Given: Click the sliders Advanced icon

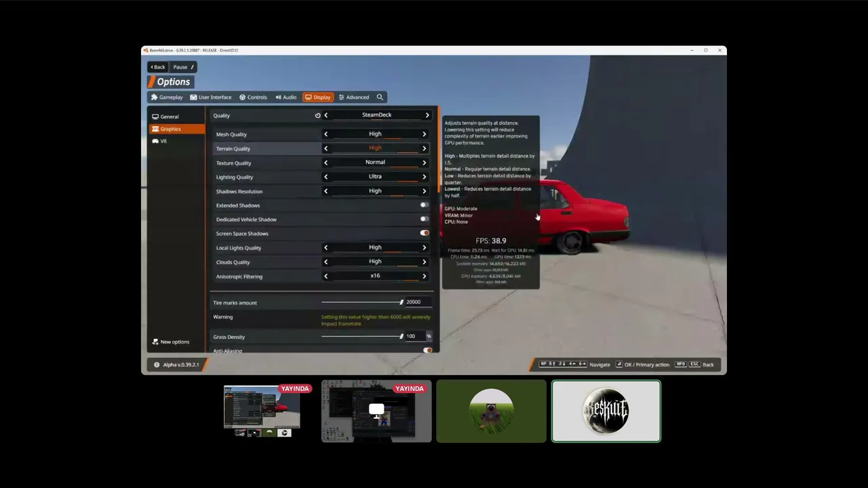Looking at the screenshot, I should (341, 97).
